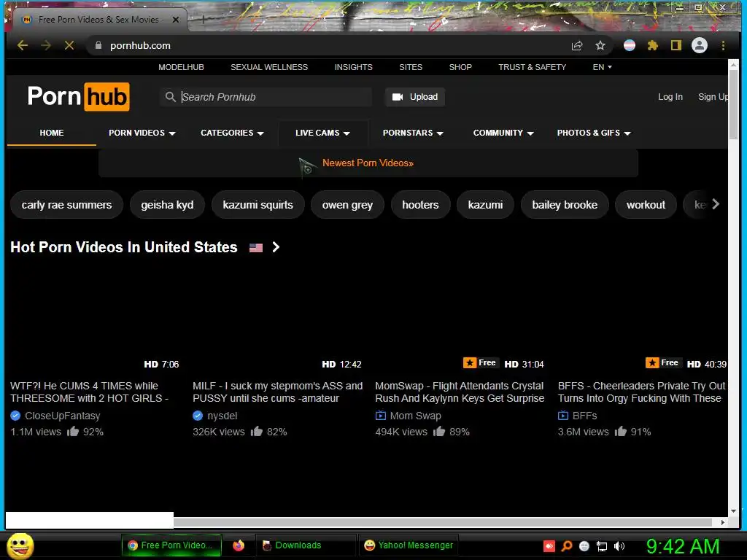This screenshot has height=560, width=747.
Task: Share this page using the share icon
Action: [x=577, y=45]
